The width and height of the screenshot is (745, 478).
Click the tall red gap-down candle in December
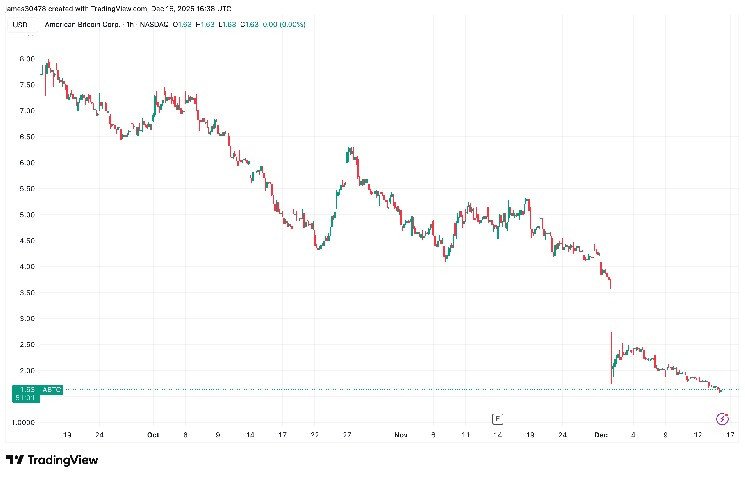pos(611,357)
